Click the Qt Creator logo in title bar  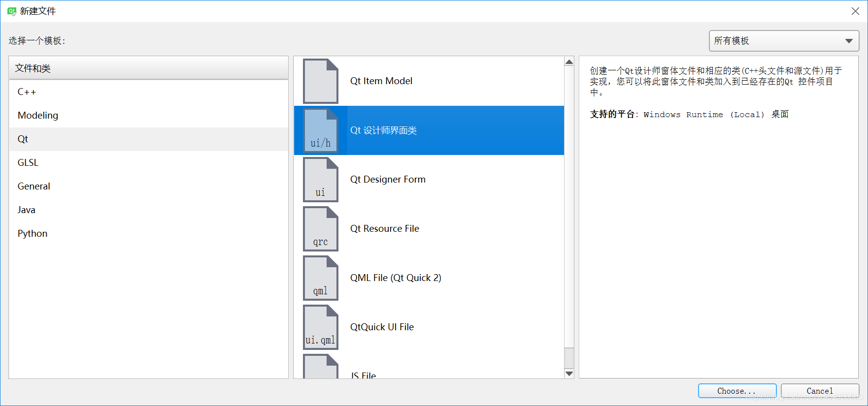pyautogui.click(x=12, y=11)
